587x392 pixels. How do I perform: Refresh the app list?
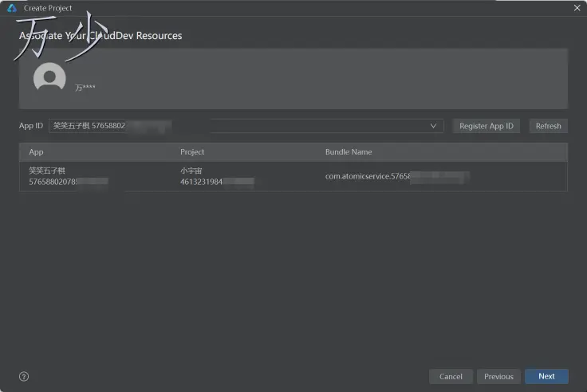click(548, 126)
